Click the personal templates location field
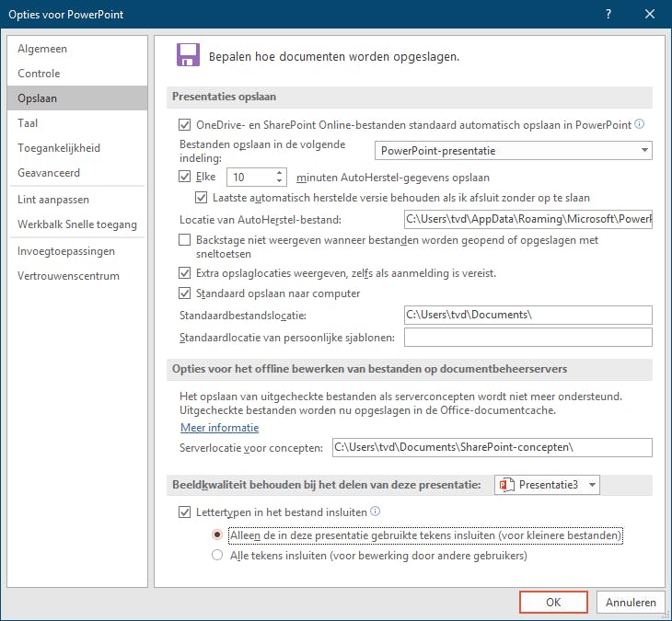Image resolution: width=672 pixels, height=621 pixels. point(528,337)
